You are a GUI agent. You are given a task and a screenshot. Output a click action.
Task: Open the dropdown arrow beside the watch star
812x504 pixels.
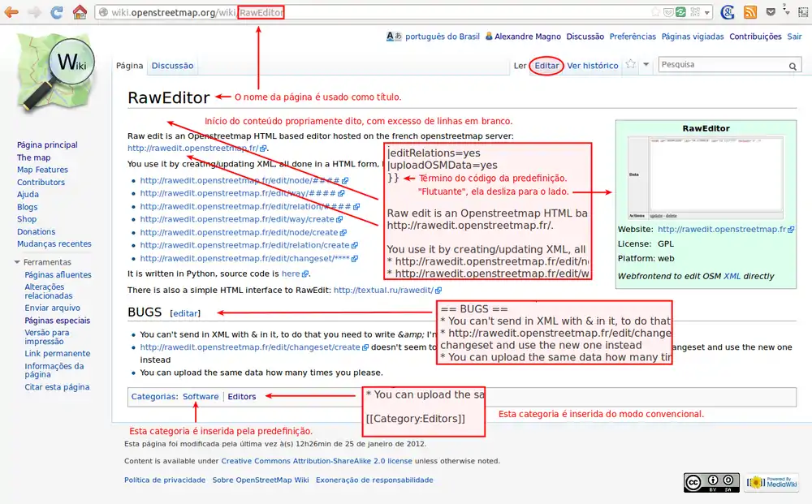click(x=646, y=65)
